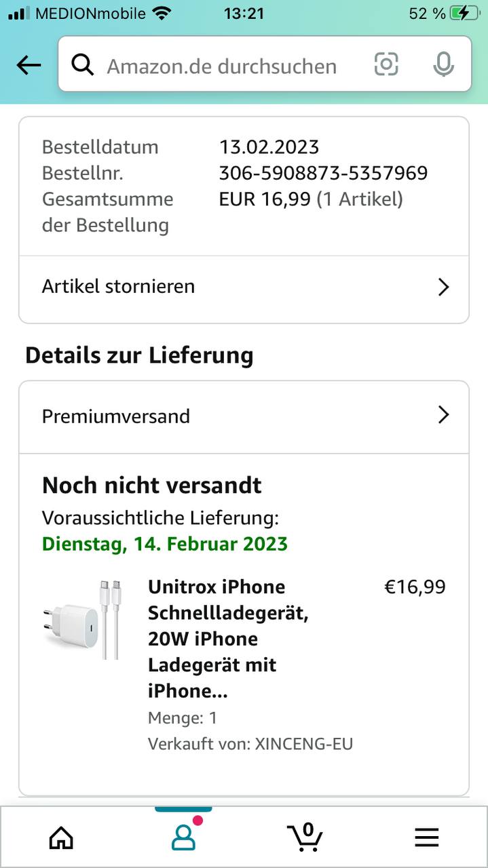This screenshot has height=868, width=488.
Task: Tap the delivery date Dienstag, 14. Februar 2023
Action: click(x=165, y=544)
